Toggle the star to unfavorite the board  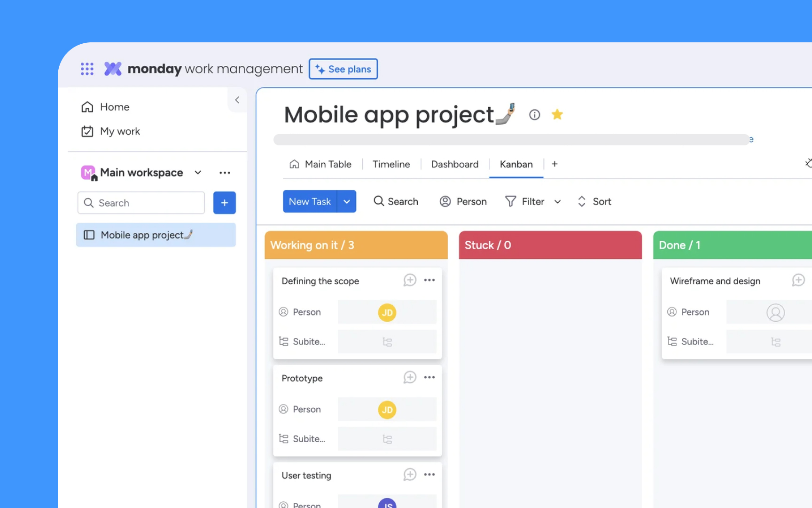(x=557, y=114)
